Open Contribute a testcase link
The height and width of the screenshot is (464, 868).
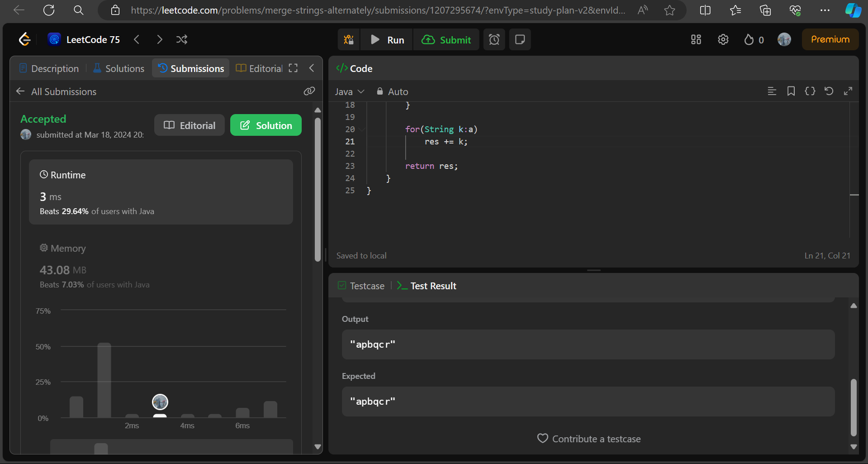588,438
